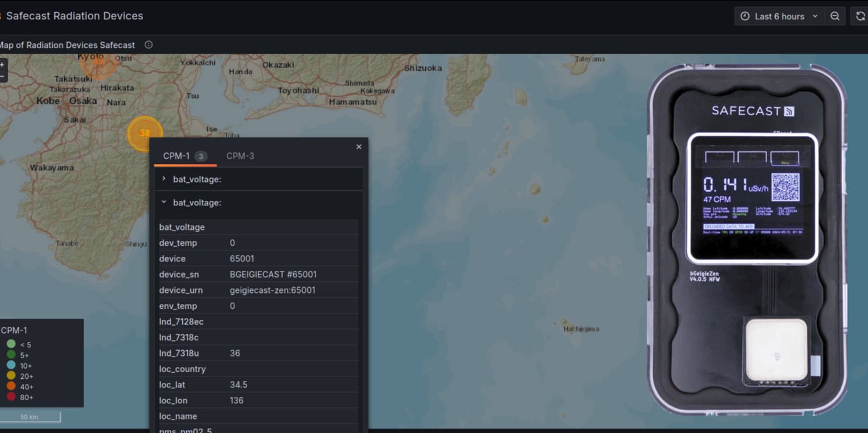868x433 pixels.
Task: Click the 'CPM-1' legend title
Action: pos(14,330)
